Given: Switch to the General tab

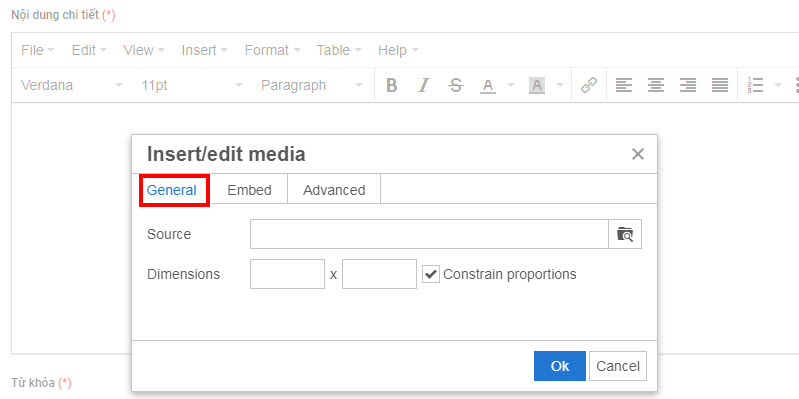Looking at the screenshot, I should (x=172, y=190).
